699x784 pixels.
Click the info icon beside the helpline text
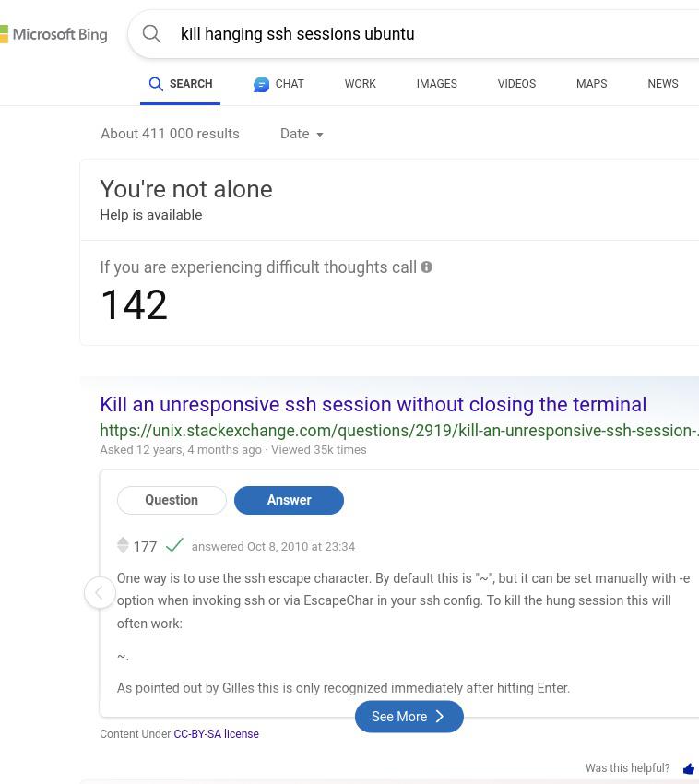pyautogui.click(x=426, y=267)
